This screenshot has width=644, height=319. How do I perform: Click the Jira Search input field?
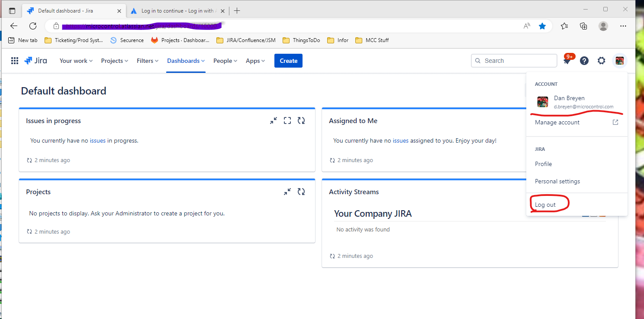click(x=514, y=61)
